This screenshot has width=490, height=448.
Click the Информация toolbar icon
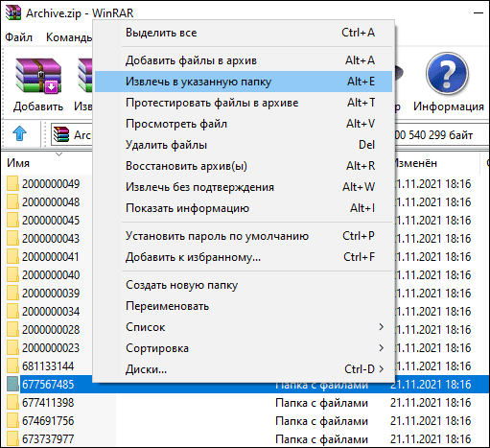coord(448,74)
